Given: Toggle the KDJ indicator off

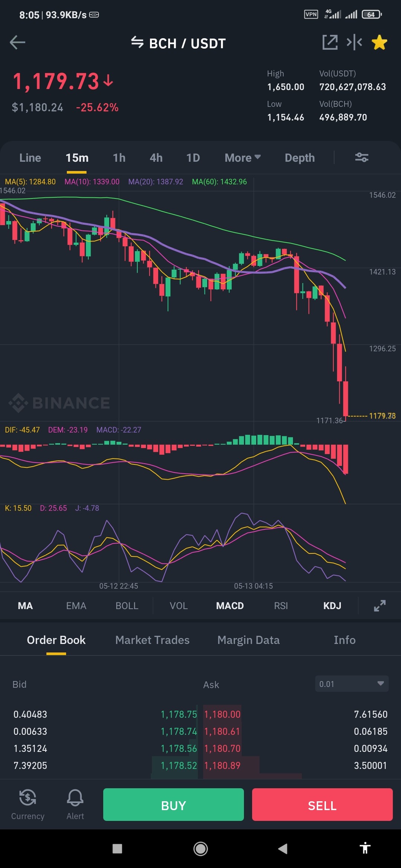Looking at the screenshot, I should 332,606.
